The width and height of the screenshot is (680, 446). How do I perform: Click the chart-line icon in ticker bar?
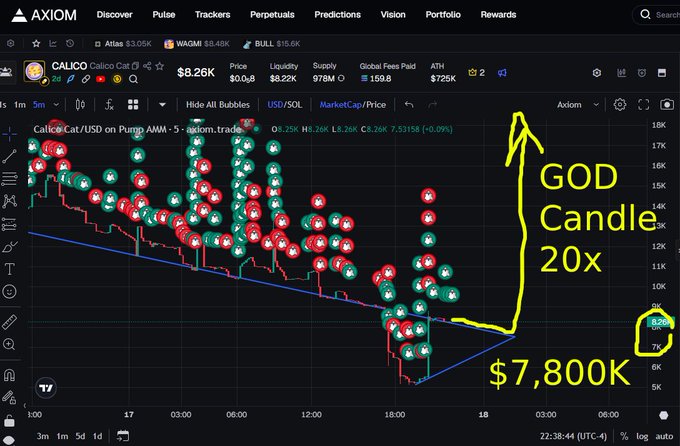tap(53, 43)
